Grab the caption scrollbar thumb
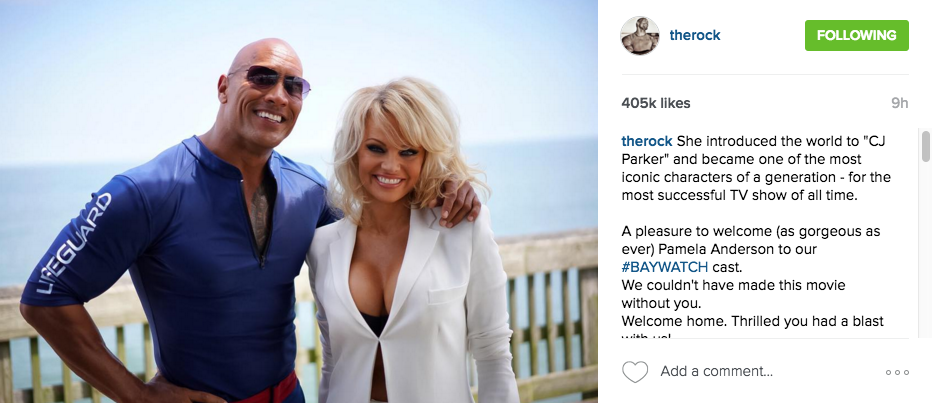The height and width of the screenshot is (403, 932). tap(925, 146)
